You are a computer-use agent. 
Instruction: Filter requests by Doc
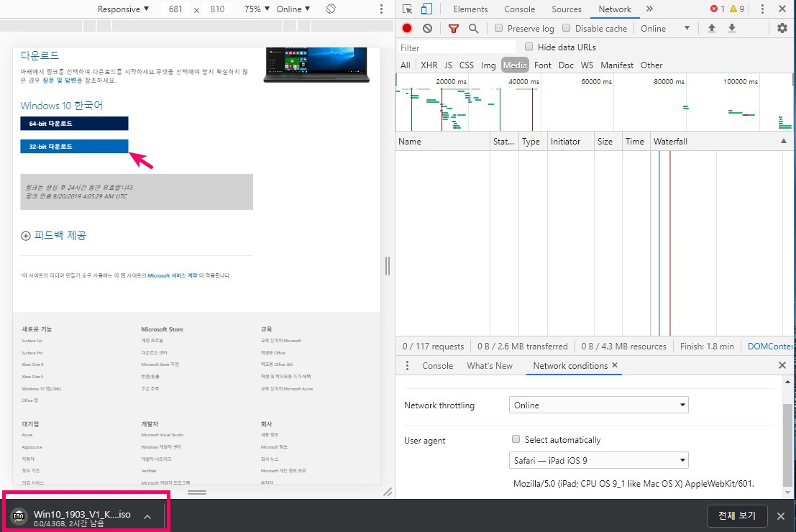coord(566,65)
